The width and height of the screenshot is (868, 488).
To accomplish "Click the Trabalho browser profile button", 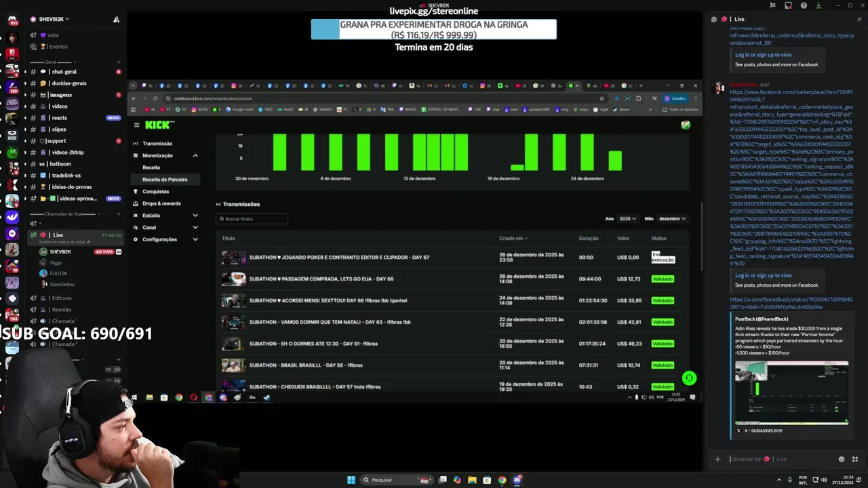I will (675, 98).
